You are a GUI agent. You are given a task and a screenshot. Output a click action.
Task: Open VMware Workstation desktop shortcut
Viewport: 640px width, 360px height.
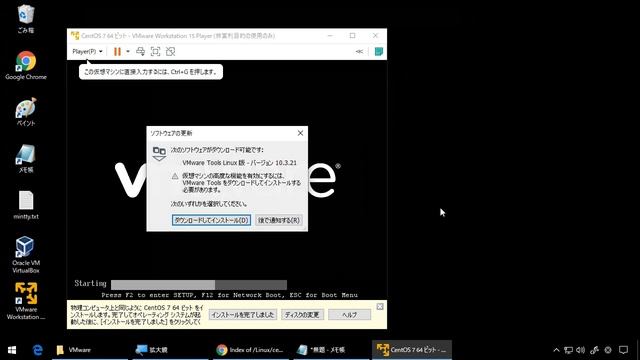click(26, 301)
